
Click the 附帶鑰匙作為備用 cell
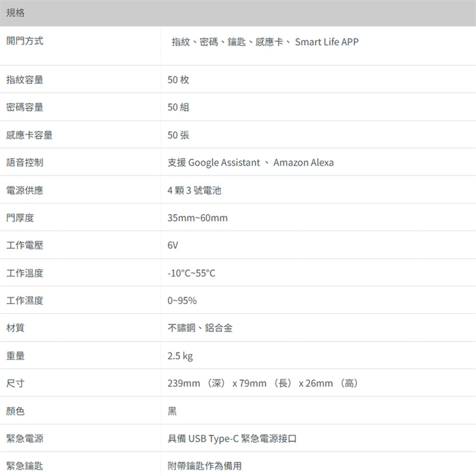pos(205,466)
